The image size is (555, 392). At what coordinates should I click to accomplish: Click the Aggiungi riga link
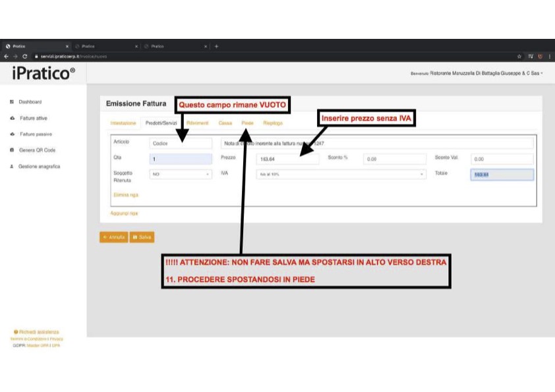click(125, 213)
